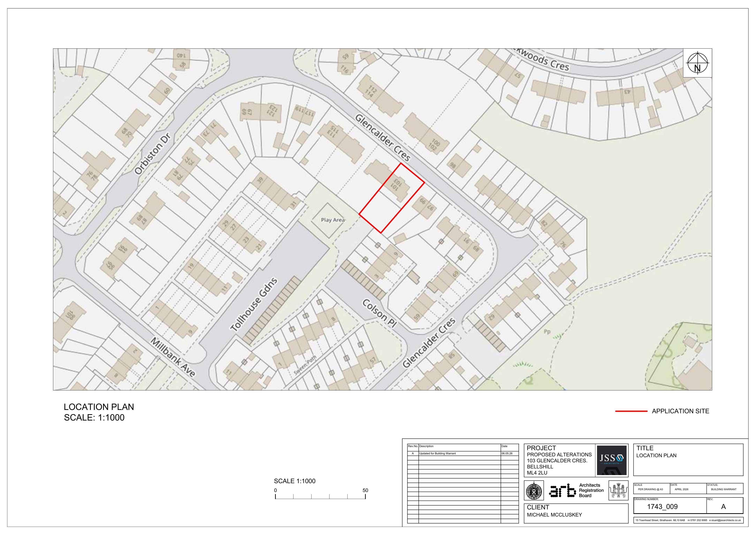Click the 'Pp' marker on the map

pyautogui.click(x=547, y=332)
